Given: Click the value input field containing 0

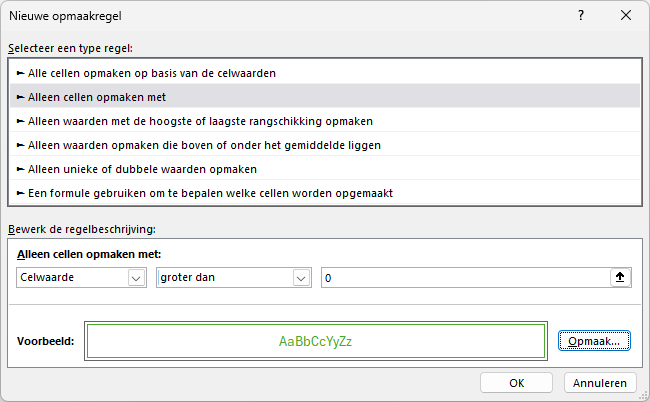Looking at the screenshot, I should (x=465, y=278).
